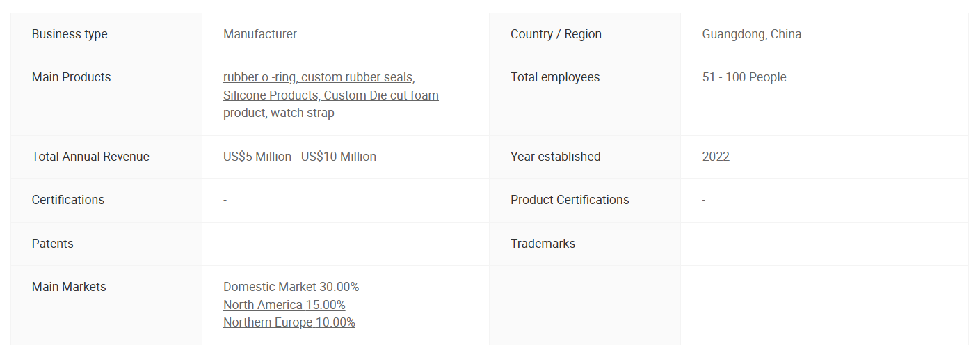This screenshot has width=980, height=353.
Task: Click the "Total Annual Revenue" label
Action: pyautogui.click(x=90, y=157)
